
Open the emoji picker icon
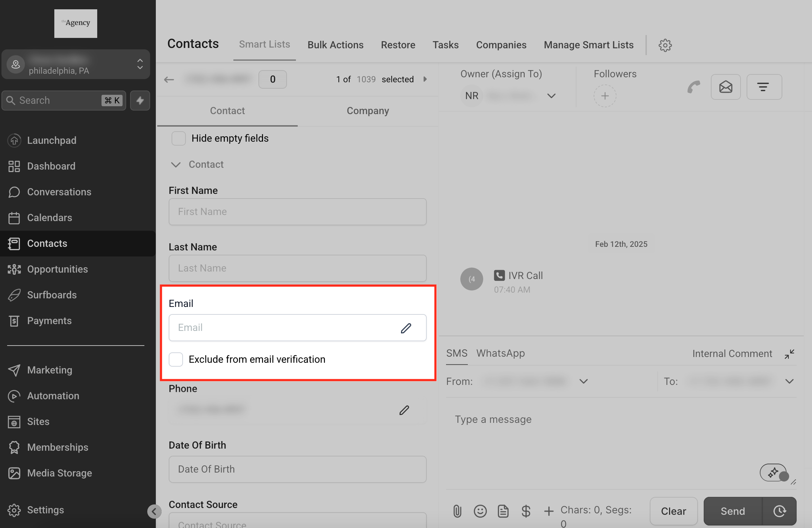tap(480, 511)
